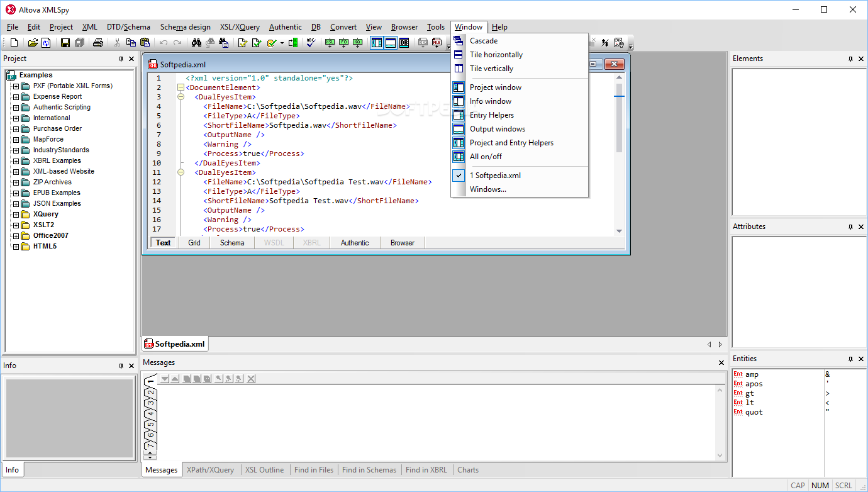This screenshot has width=868, height=492.
Task: Choose Tile vertically from Window menu
Action: pyautogui.click(x=520, y=69)
